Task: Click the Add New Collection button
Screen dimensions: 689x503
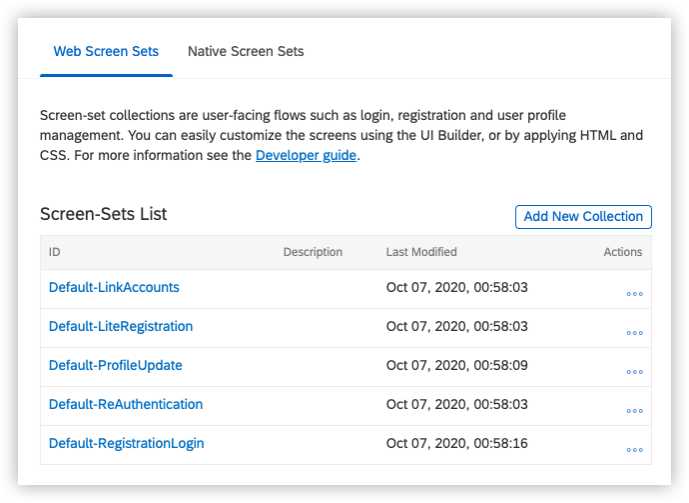Action: [x=583, y=217]
